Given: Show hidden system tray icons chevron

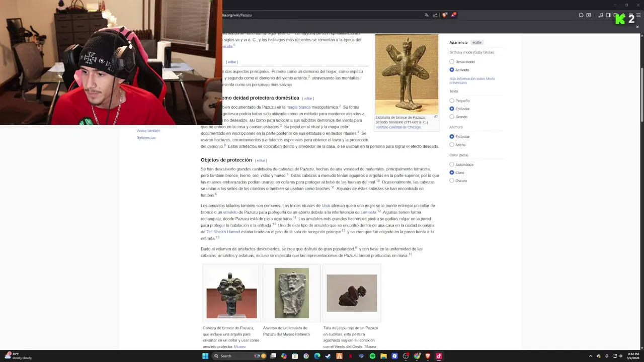Looking at the screenshot, I should [591, 356].
